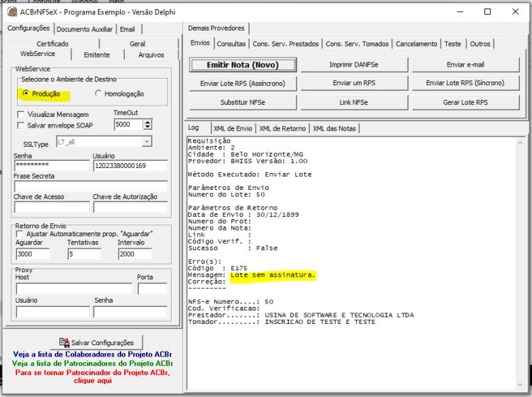Click the Aguardar field showing 3000
This screenshot has width=532, height=397.
tap(33, 254)
